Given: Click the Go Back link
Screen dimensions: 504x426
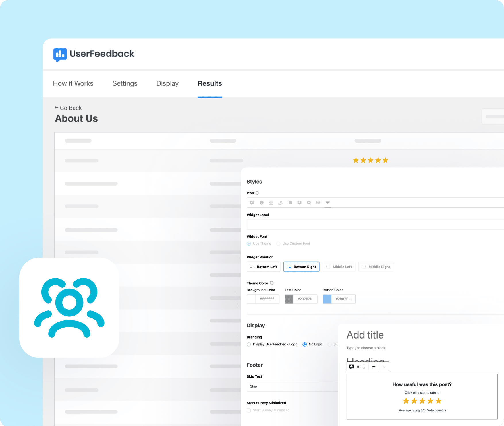Looking at the screenshot, I should [71, 108].
